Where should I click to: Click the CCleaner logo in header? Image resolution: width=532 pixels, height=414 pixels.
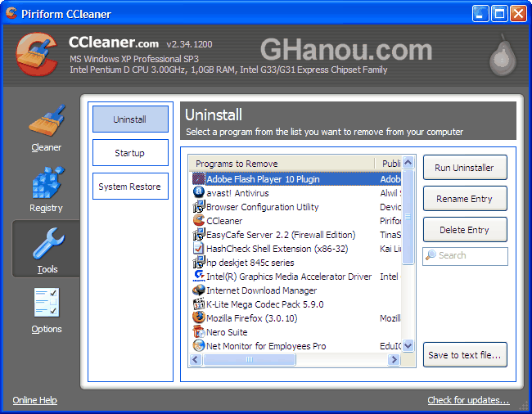tap(37, 54)
